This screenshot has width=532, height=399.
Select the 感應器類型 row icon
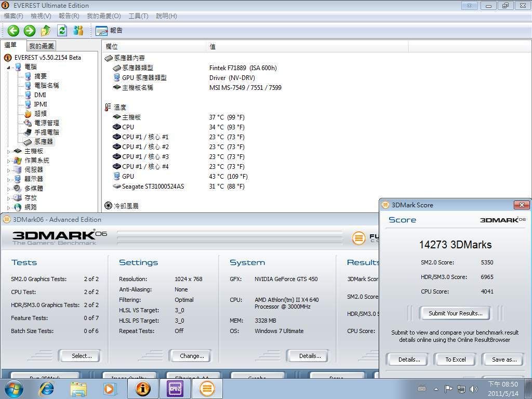pyautogui.click(x=117, y=68)
